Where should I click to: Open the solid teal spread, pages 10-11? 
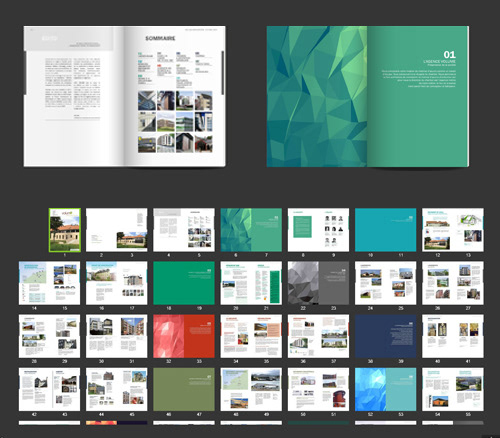386,230
